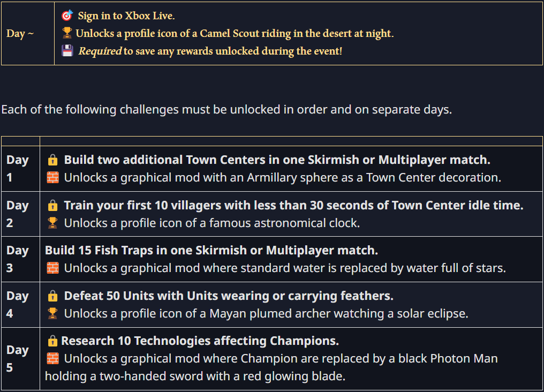
Task: Click the brick icon for starry water mod
Action: coord(52,268)
